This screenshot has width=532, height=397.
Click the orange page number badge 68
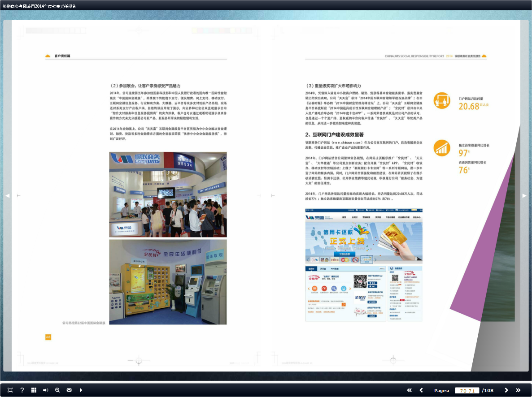[x=47, y=337]
